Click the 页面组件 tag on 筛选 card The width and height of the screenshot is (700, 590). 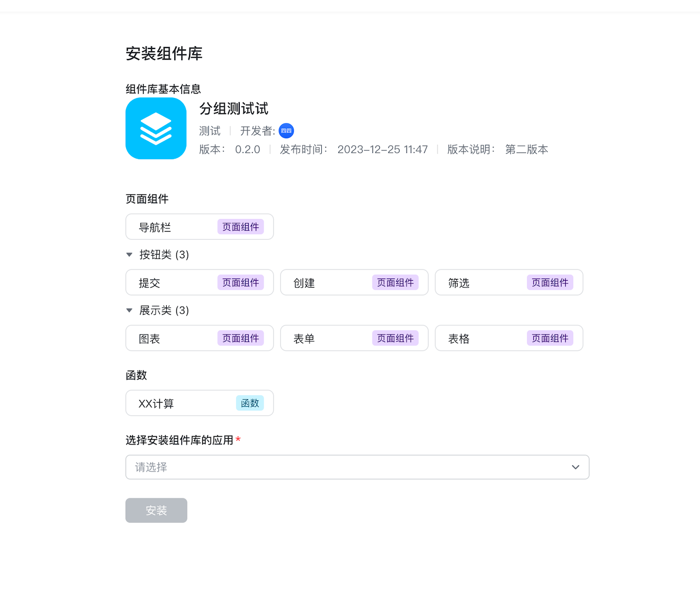(550, 282)
